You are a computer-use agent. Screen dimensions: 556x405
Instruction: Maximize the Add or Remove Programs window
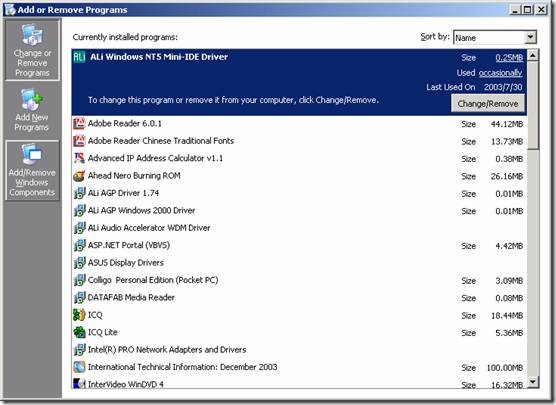click(x=528, y=10)
